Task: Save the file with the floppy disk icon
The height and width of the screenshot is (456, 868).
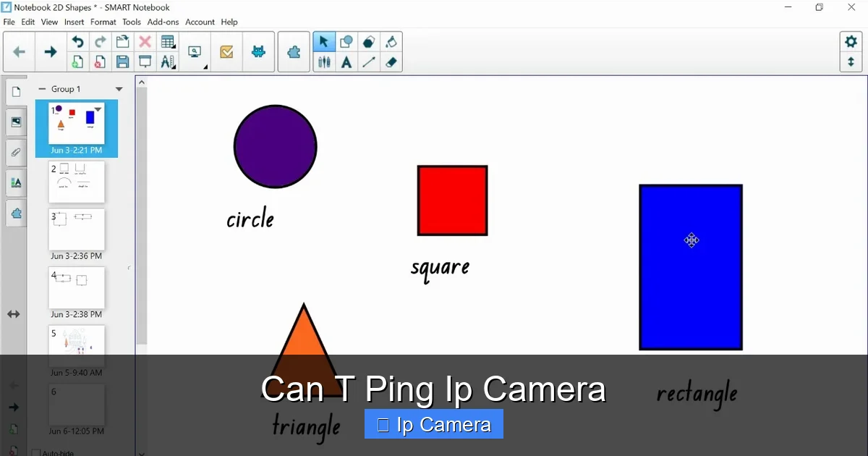Action: [x=122, y=62]
